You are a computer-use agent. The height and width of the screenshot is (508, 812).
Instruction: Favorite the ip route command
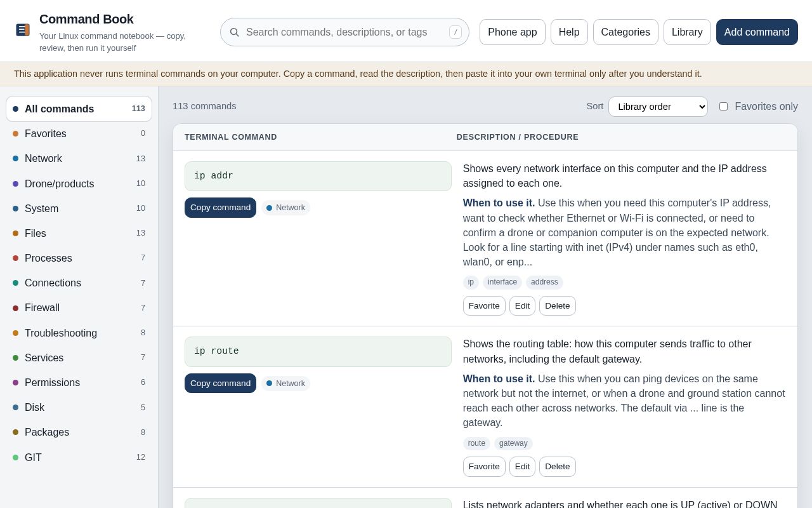484,467
